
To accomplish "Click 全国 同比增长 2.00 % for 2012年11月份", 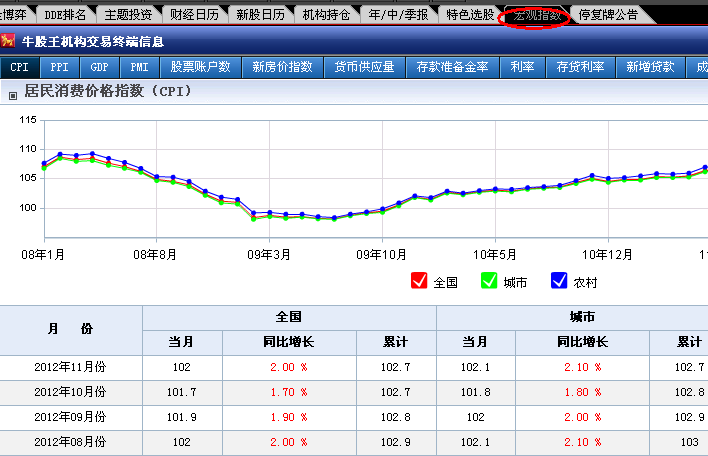I will [289, 368].
